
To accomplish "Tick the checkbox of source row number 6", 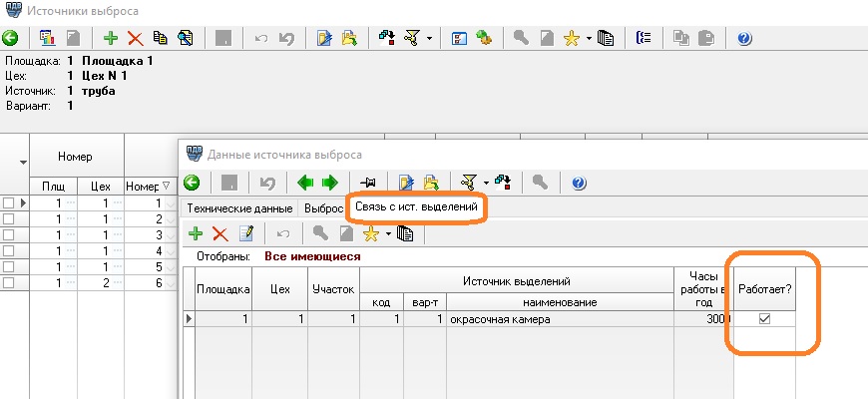I will click(x=9, y=283).
